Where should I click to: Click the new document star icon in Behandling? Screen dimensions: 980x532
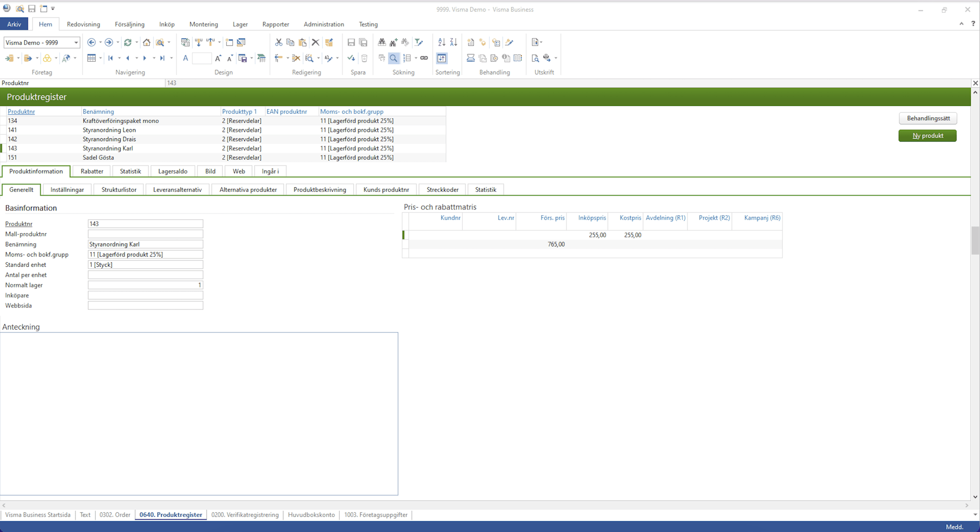tap(470, 43)
